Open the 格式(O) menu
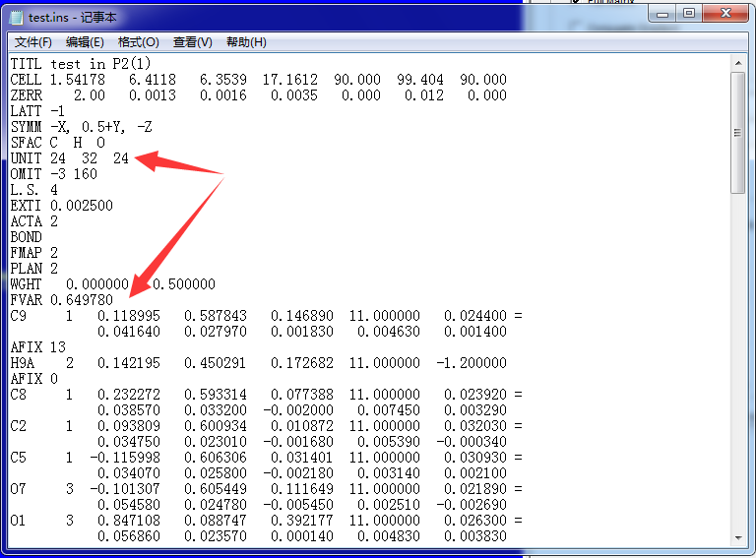 click(x=139, y=42)
